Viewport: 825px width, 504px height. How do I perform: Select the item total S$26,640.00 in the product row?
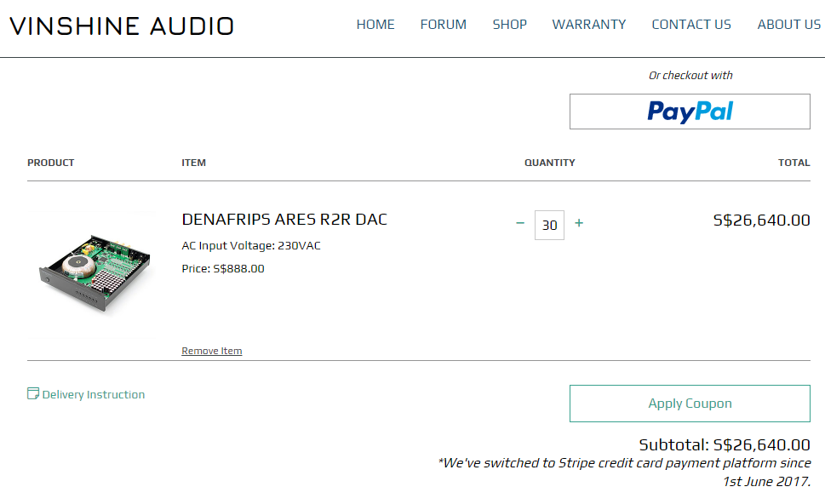pyautogui.click(x=761, y=220)
